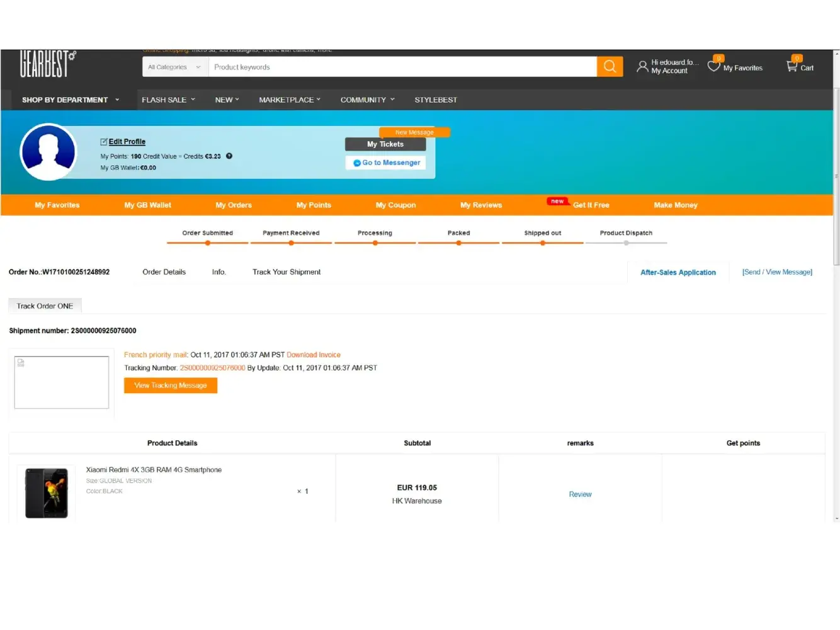
Task: Select the Info. tab
Action: (219, 272)
